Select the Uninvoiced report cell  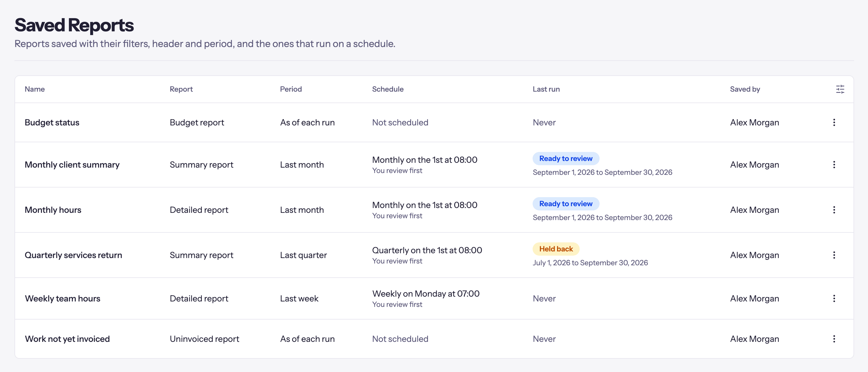[204, 339]
